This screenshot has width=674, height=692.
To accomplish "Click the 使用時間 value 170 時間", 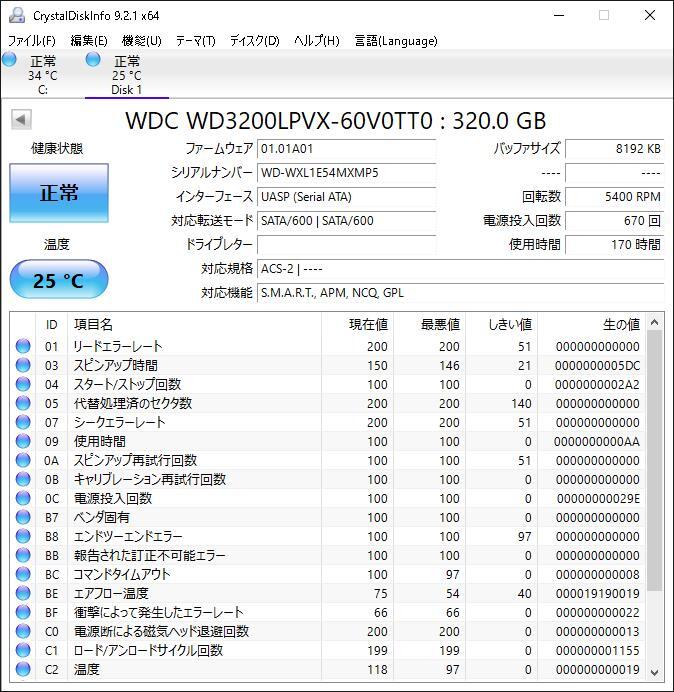I will [614, 244].
